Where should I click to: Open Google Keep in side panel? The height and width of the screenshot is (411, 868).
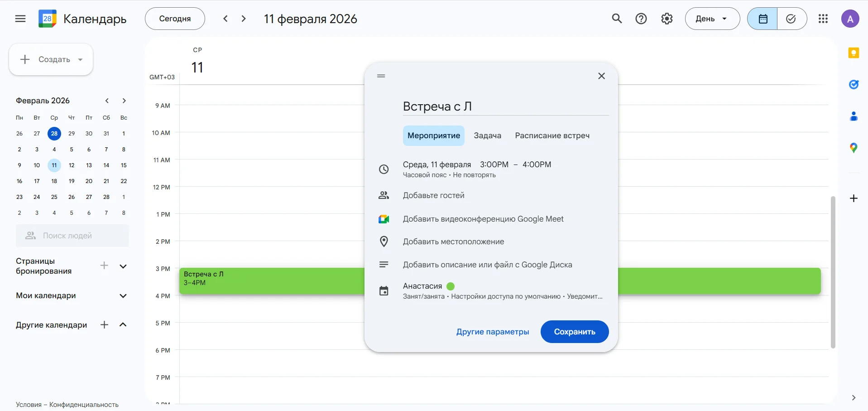pos(854,53)
